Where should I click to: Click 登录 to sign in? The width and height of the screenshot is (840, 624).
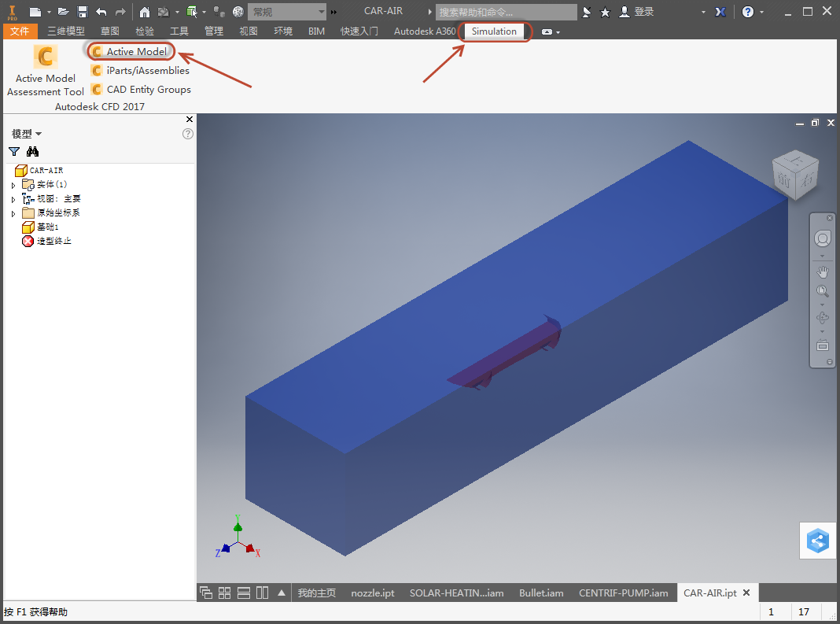tap(643, 12)
